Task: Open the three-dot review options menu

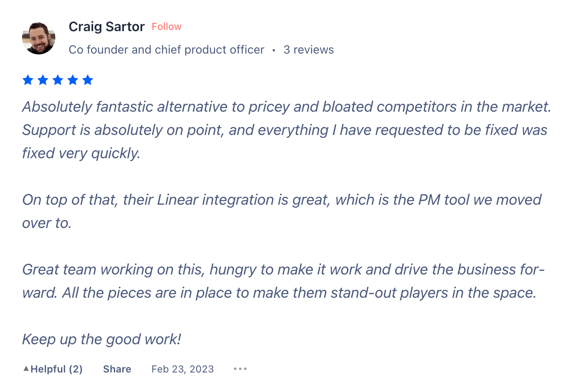Action: (240, 368)
